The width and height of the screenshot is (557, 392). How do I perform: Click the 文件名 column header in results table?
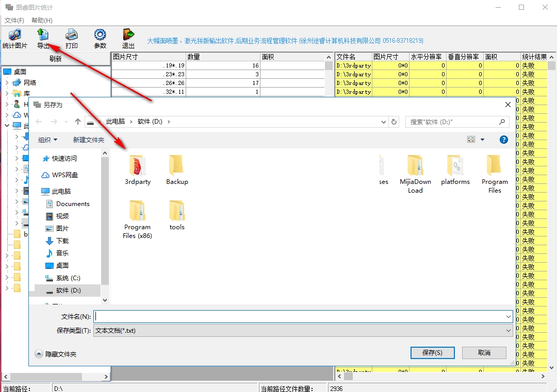pyautogui.click(x=353, y=57)
